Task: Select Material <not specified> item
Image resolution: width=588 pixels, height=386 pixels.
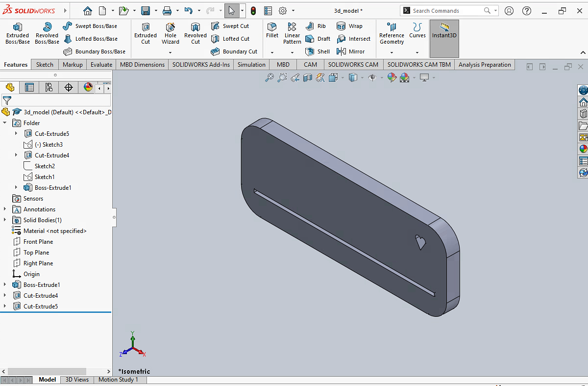Action: [x=49, y=231]
